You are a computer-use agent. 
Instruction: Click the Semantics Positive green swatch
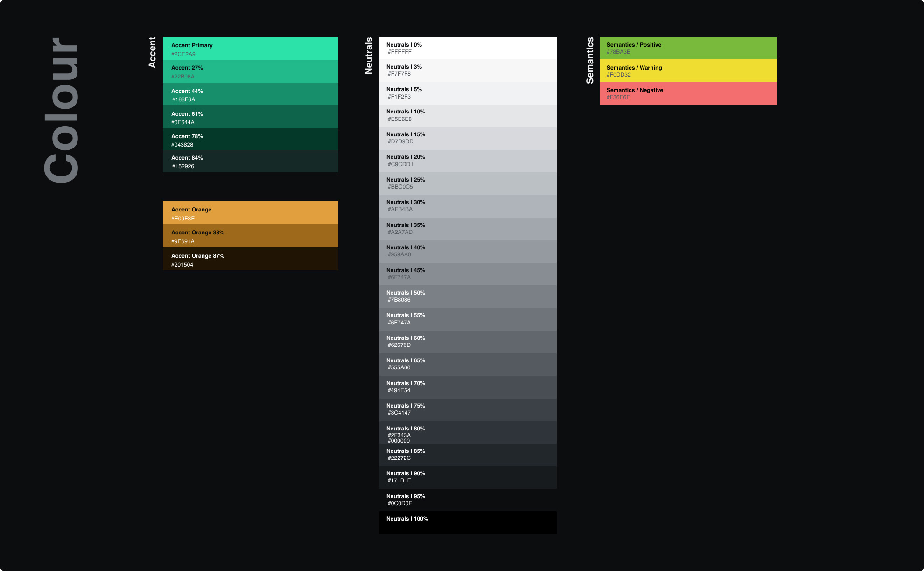[688, 48]
